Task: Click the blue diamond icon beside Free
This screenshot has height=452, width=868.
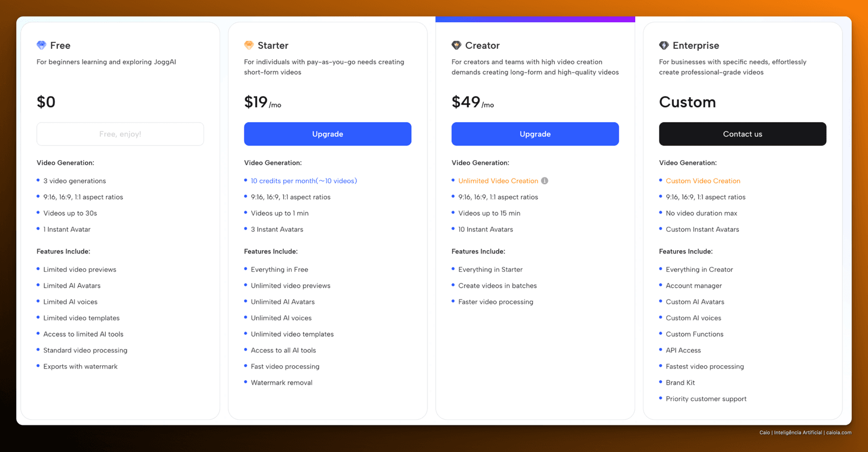Action: 41,45
